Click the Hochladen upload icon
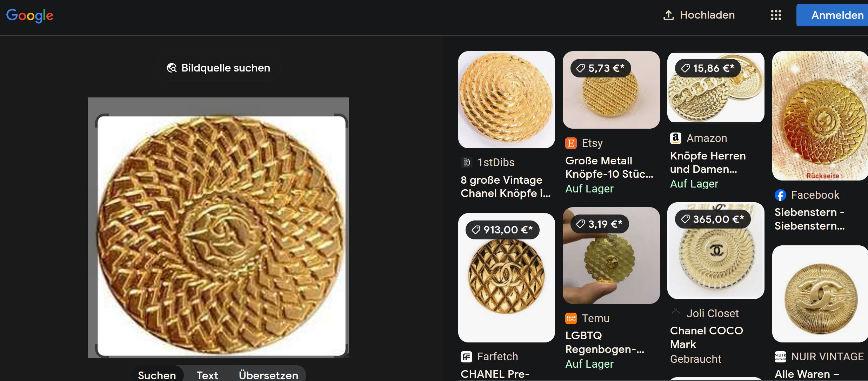 [x=668, y=15]
